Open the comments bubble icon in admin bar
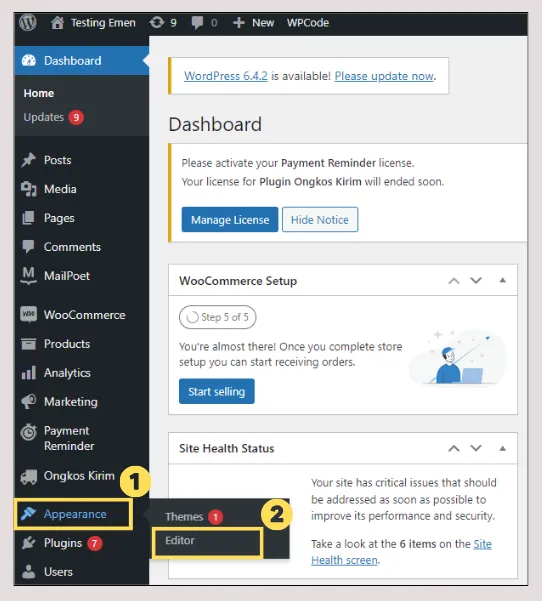Viewport: 542px width, 601px height. (x=197, y=23)
